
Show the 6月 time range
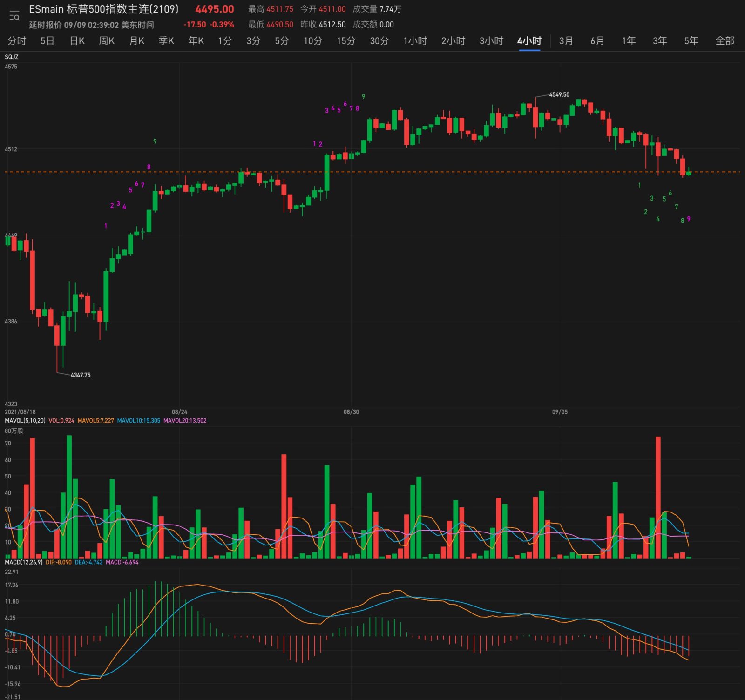[x=597, y=41]
